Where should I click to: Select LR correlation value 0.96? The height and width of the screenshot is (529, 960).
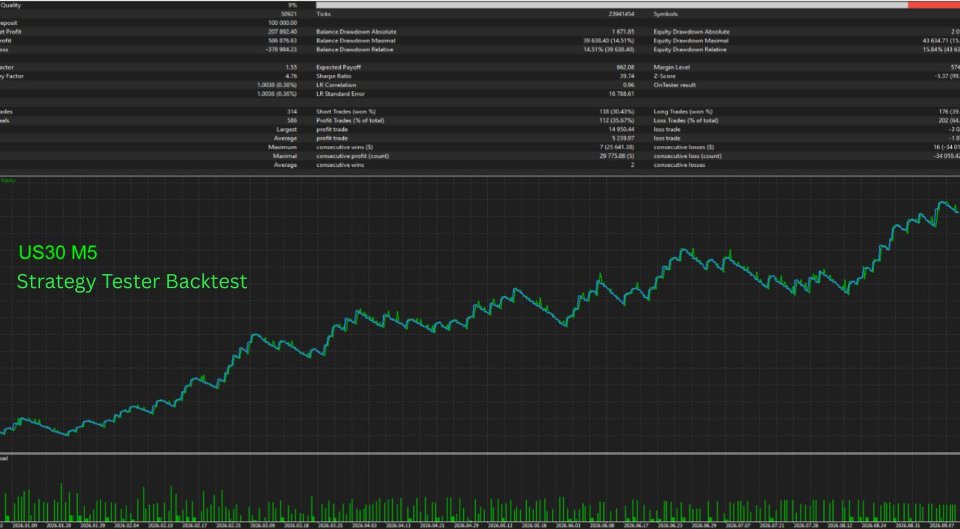(629, 85)
